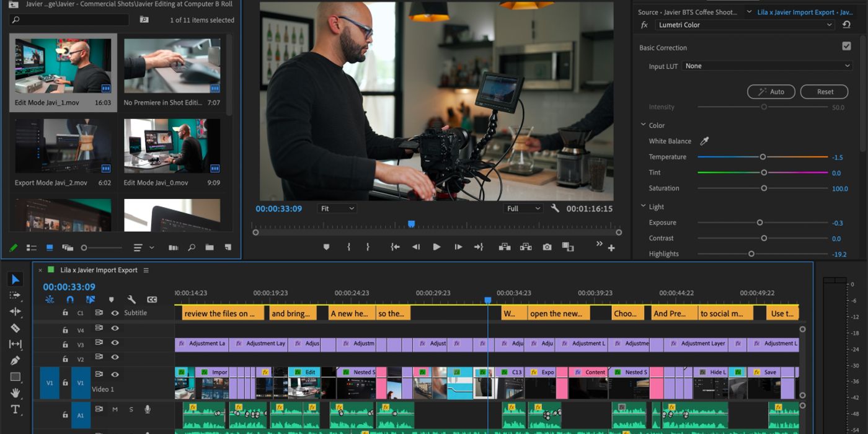The height and width of the screenshot is (434, 868).
Task: Open the Fit zoom level dropdown
Action: 337,208
